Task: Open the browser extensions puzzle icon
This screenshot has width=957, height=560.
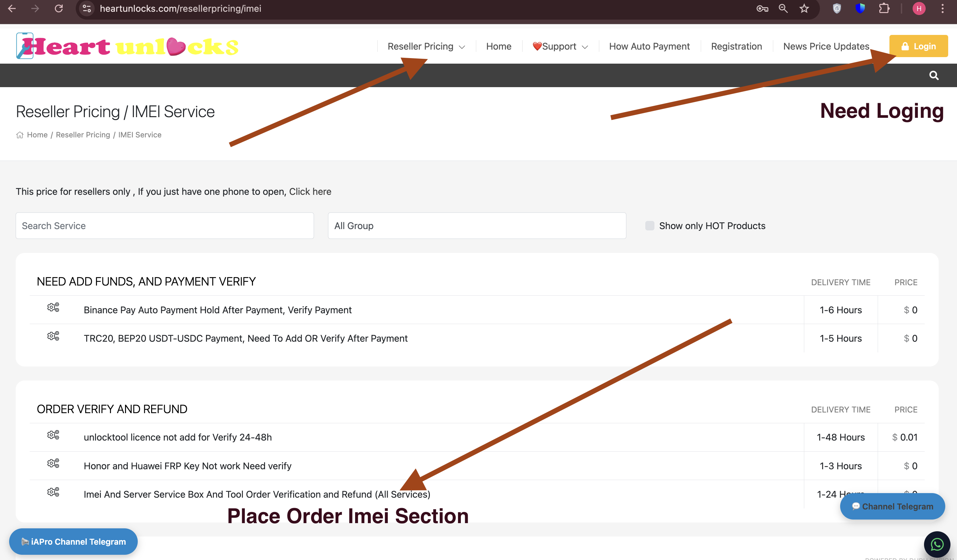Action: tap(884, 8)
